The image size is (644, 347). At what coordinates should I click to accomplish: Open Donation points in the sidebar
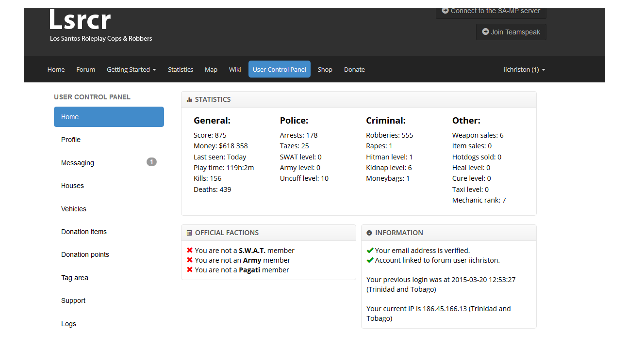[x=109, y=254]
